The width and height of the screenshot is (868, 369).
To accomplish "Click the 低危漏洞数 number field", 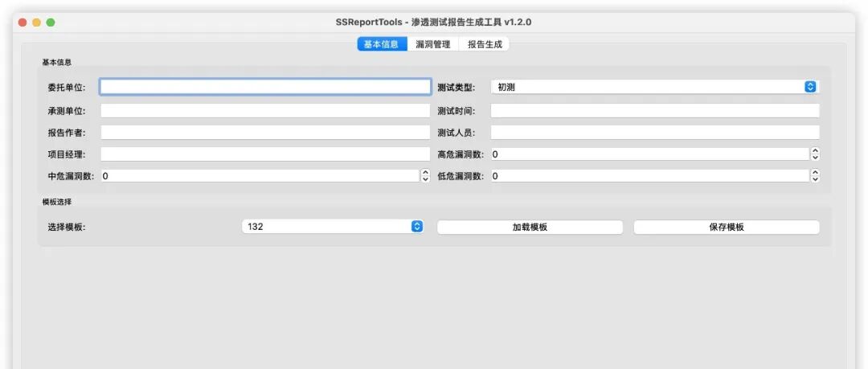I will coord(650,176).
